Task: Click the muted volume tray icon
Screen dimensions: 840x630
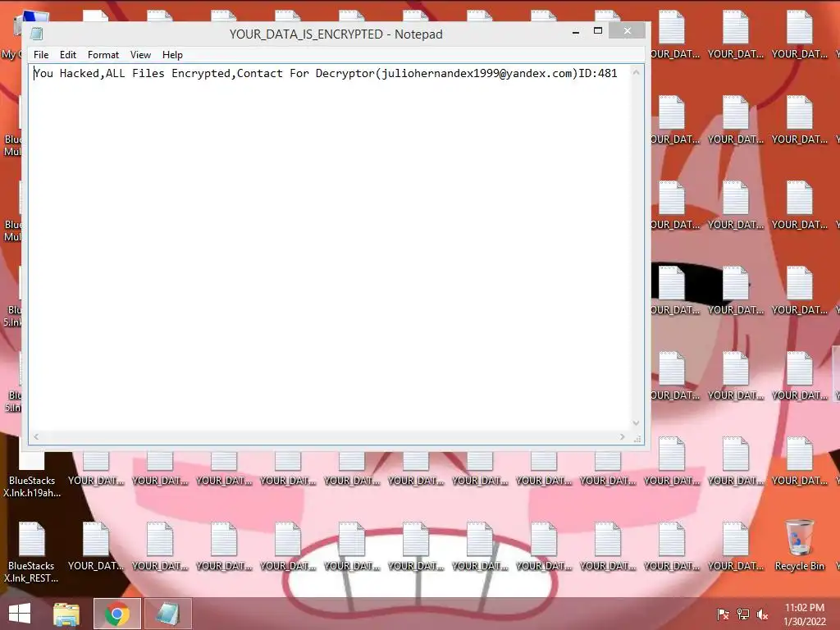Action: (762, 614)
